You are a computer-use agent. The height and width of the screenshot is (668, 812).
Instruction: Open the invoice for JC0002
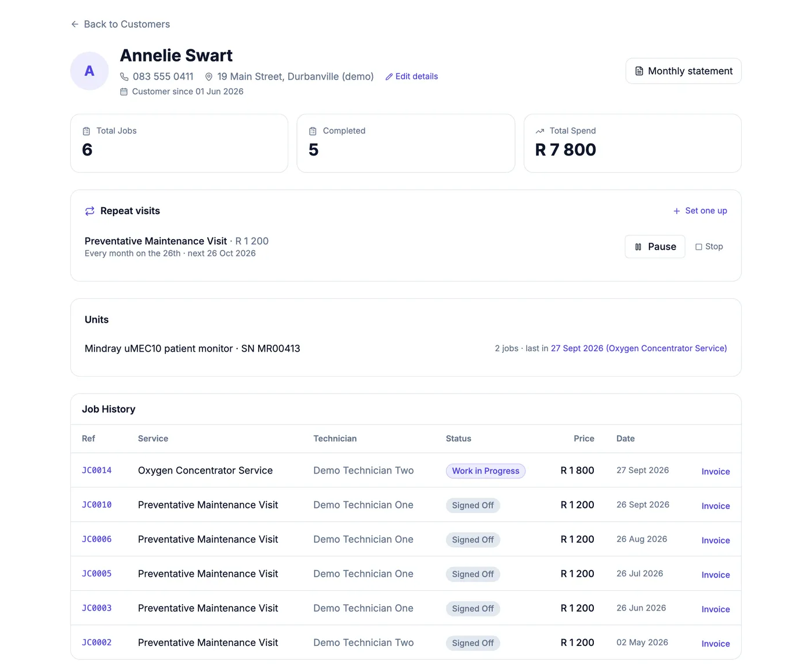[x=716, y=644]
